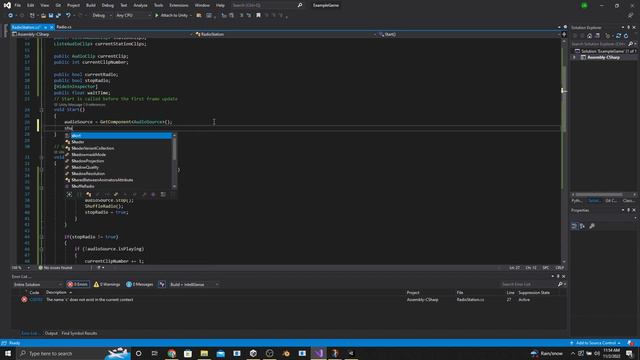Open the File menu
Viewport: 640px width, 360px height.
click(x=18, y=5)
